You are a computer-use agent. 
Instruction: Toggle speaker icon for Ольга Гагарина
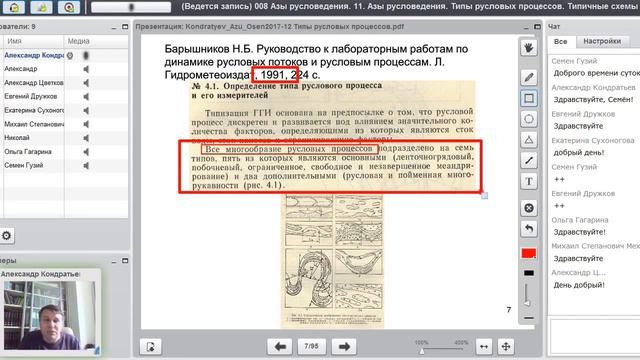click(86, 152)
